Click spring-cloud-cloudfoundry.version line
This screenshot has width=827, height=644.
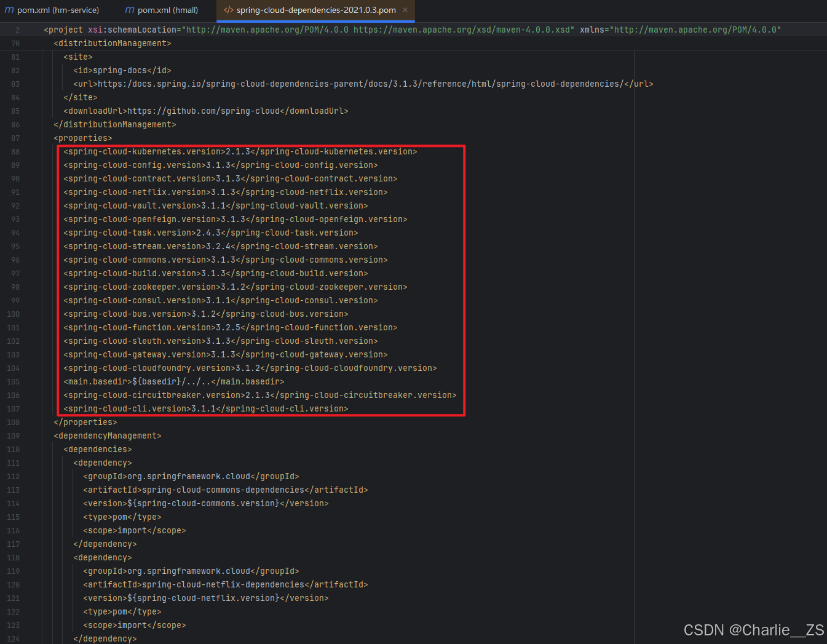[250, 368]
